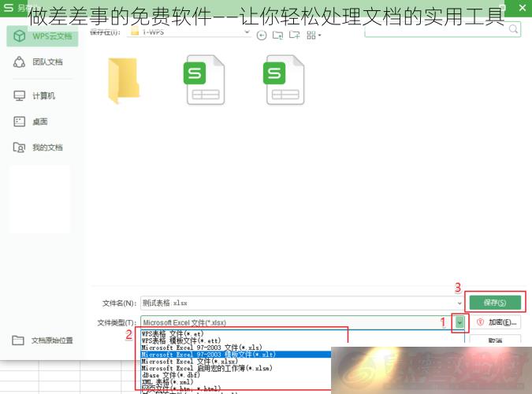This screenshot has height=394, width=532.
Task: Expand the 保存在 location dropdown
Action: pos(247,32)
